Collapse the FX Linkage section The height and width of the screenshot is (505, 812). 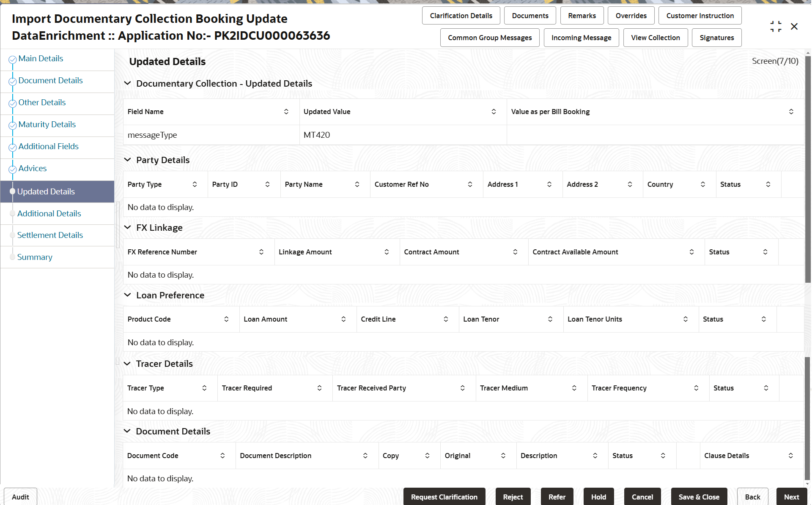pyautogui.click(x=127, y=227)
